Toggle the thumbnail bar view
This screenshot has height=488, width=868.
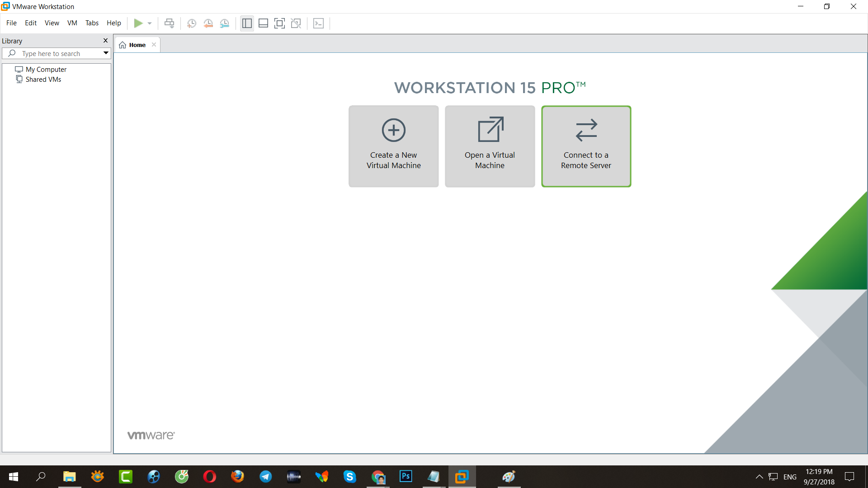pos(263,23)
